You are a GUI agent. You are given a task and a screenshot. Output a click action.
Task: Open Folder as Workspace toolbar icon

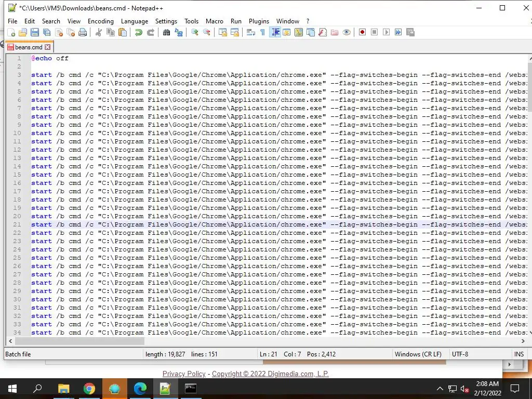pyautogui.click(x=335, y=33)
